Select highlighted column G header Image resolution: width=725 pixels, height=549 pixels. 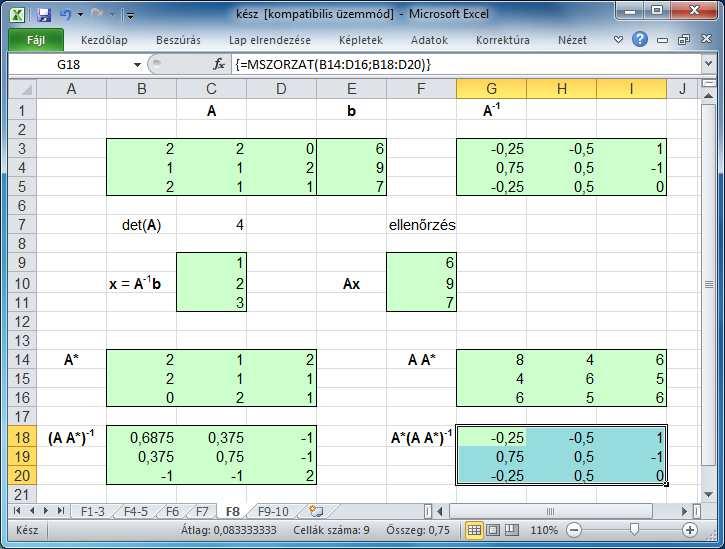point(492,88)
